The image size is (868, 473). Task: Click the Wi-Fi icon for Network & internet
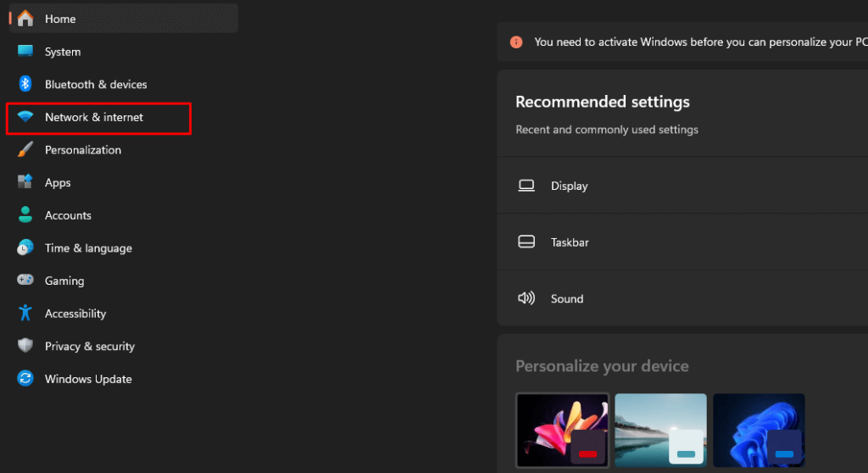click(x=25, y=117)
